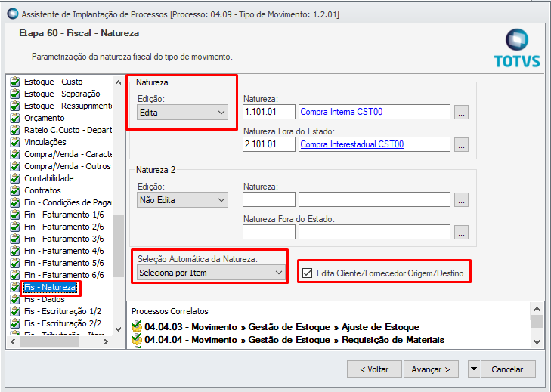Select Fis - Natureza step
The width and height of the screenshot is (551, 392).
50,287
